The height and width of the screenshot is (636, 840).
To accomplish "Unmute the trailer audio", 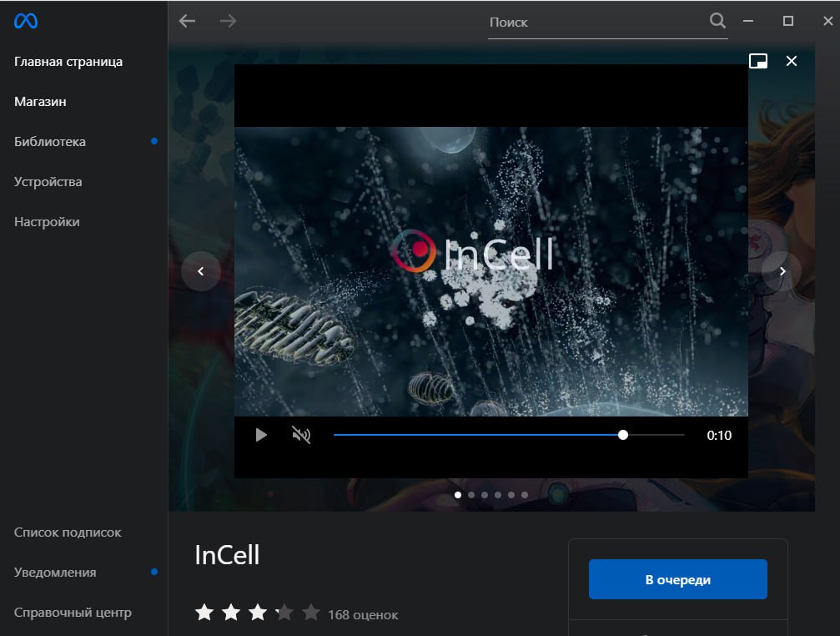I will pyautogui.click(x=301, y=435).
